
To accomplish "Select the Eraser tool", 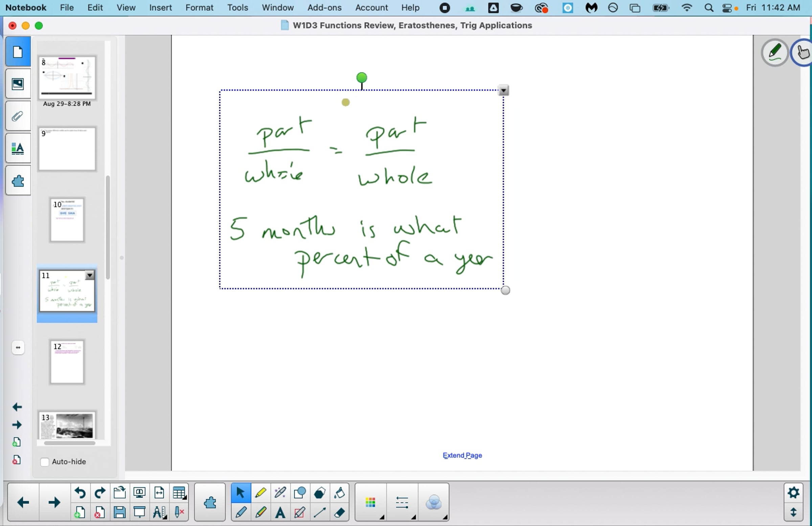I will (339, 512).
